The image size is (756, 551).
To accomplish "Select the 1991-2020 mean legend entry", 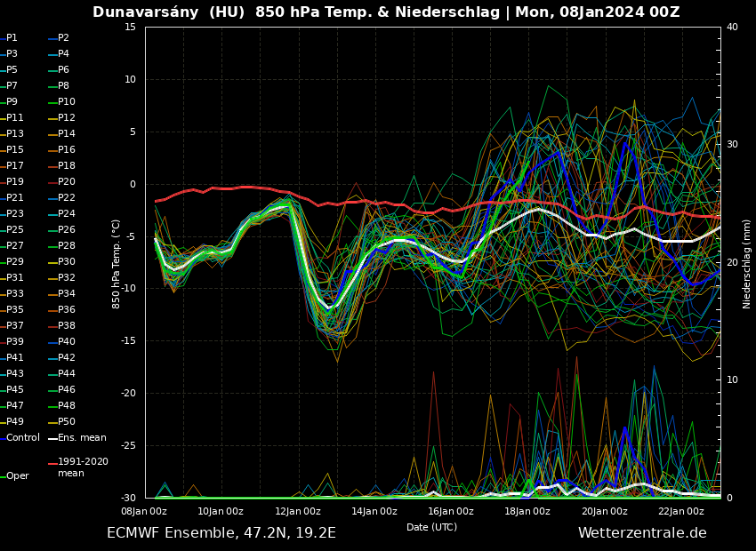I will pos(83,467).
